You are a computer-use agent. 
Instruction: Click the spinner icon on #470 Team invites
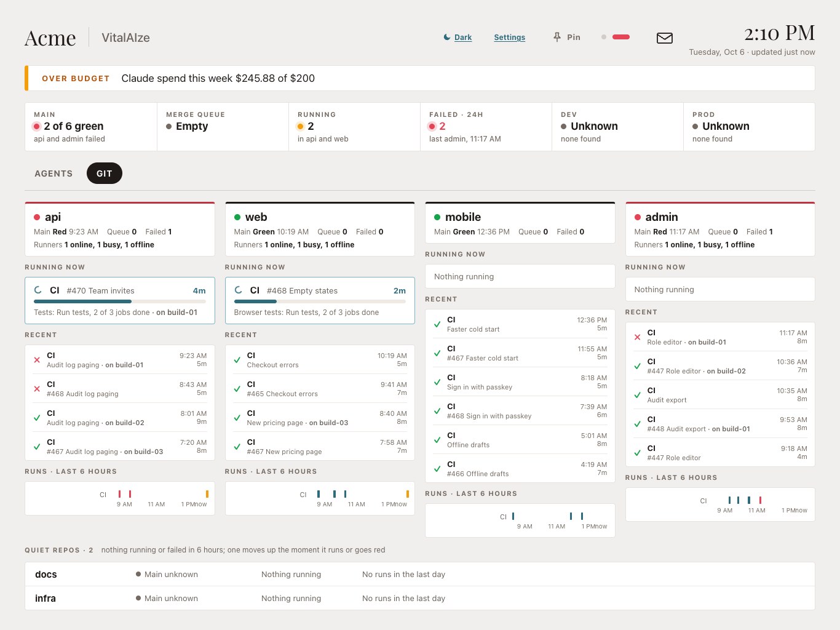pyautogui.click(x=38, y=290)
